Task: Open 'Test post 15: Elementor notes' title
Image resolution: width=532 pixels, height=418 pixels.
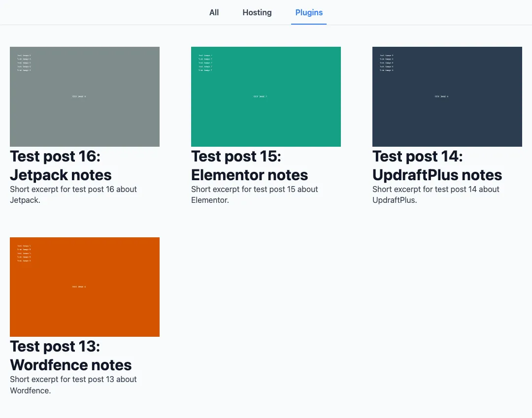Action: click(249, 166)
